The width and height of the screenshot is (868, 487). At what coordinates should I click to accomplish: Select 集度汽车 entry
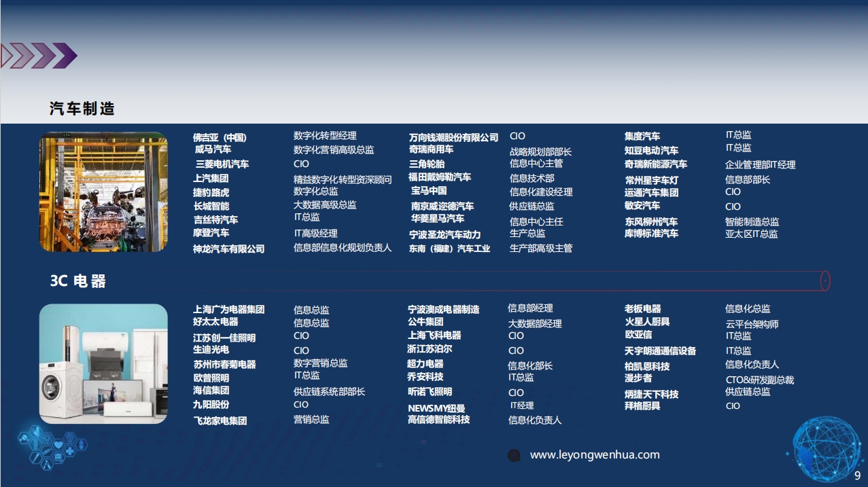click(x=642, y=137)
